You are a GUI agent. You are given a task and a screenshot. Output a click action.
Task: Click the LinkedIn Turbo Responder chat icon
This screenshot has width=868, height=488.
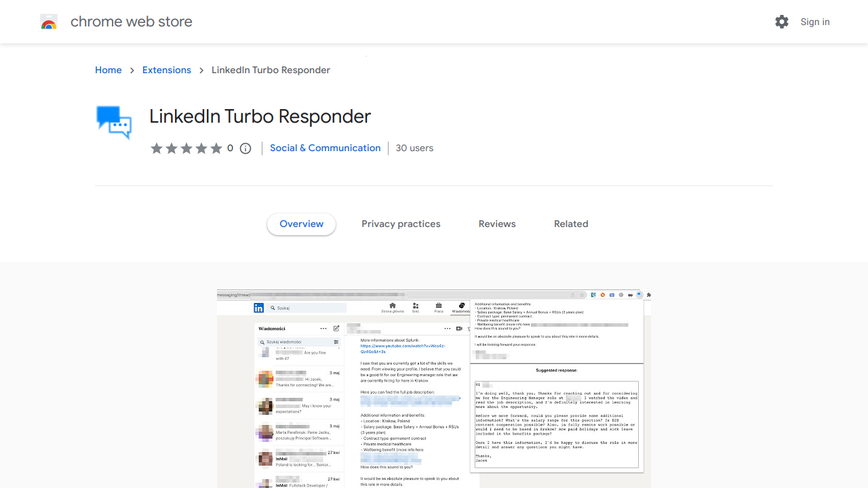point(114,123)
